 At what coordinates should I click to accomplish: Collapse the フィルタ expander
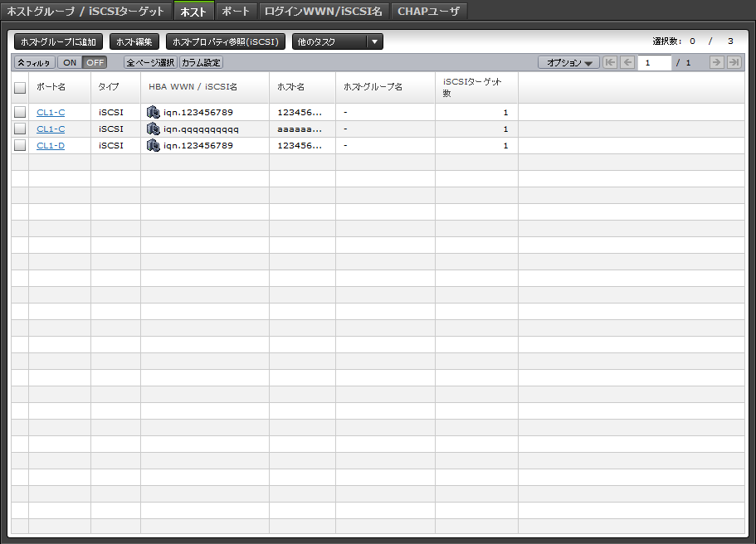34,63
